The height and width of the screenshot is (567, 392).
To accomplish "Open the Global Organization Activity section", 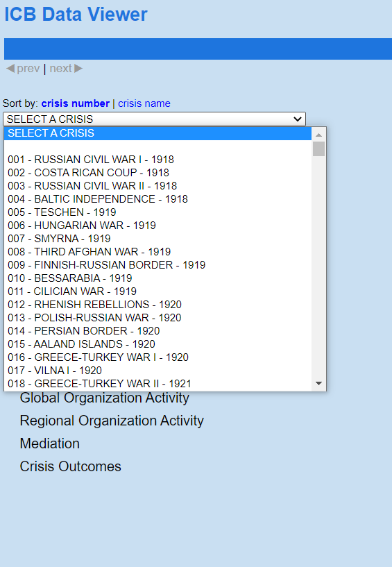I will pos(105,398).
